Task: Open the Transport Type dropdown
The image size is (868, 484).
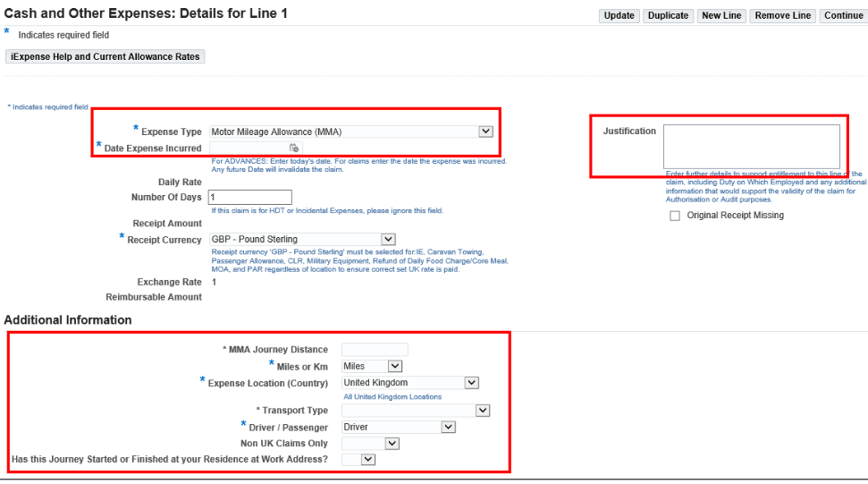Action: [x=416, y=411]
